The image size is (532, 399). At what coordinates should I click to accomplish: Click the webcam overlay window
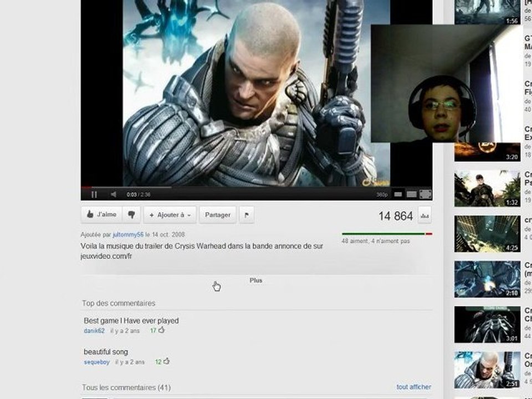click(x=447, y=84)
